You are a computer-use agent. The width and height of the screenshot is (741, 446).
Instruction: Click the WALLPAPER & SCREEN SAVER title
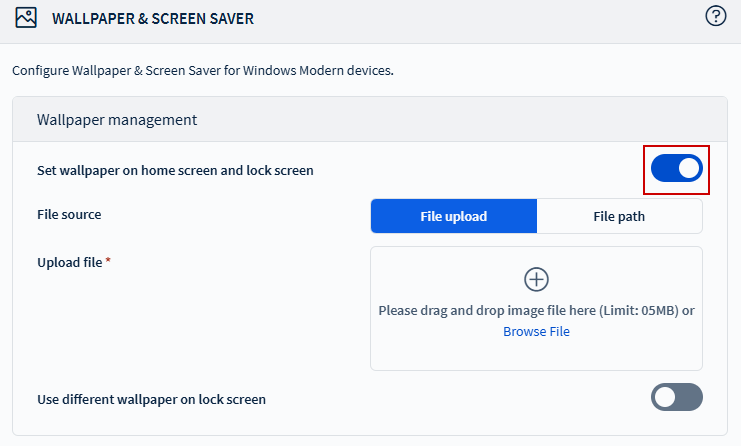pyautogui.click(x=153, y=18)
